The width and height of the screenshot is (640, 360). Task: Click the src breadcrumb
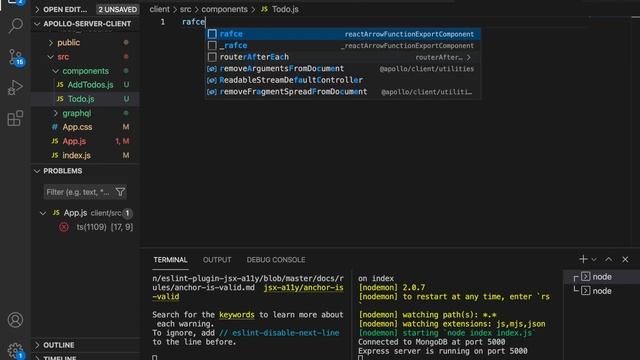(185, 9)
